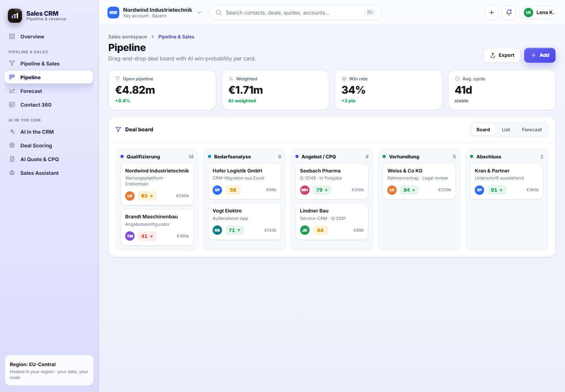The width and height of the screenshot is (565, 392).
Task: Open Overview in sidebar
Action: [49, 36]
